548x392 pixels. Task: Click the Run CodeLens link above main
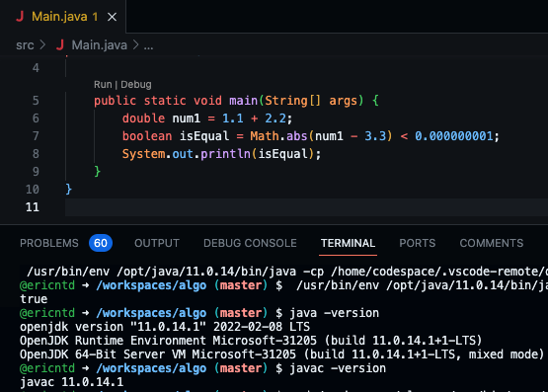coord(103,85)
